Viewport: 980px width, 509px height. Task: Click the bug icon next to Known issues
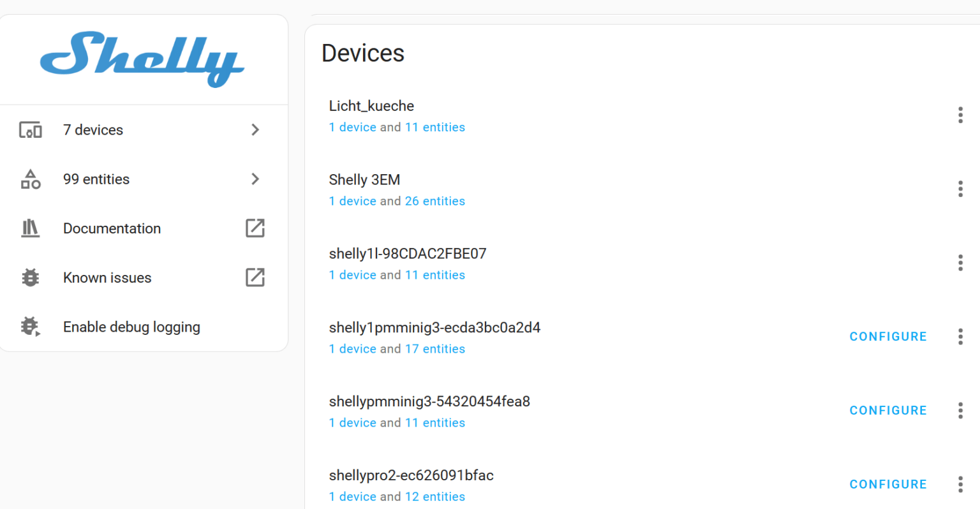click(31, 277)
